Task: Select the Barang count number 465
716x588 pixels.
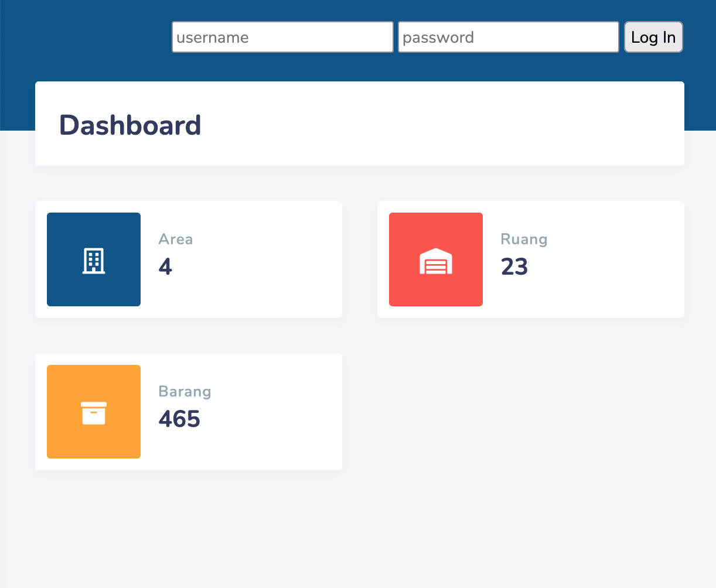Action: (x=179, y=419)
